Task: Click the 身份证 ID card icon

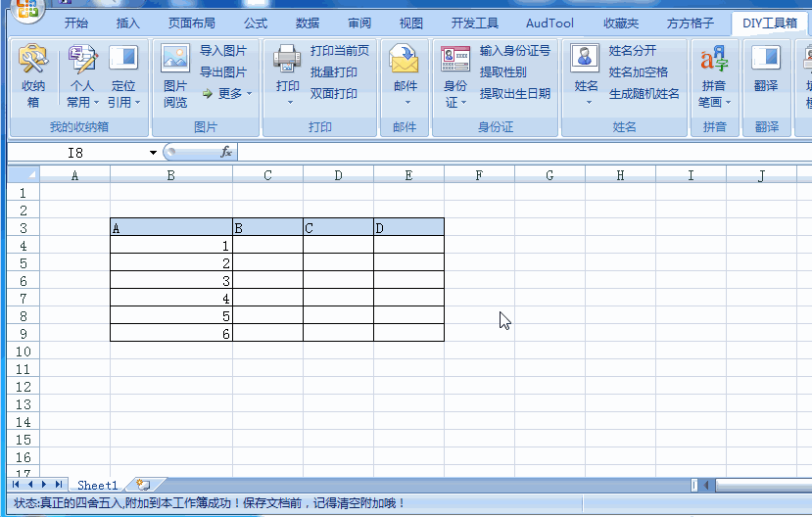Action: [x=455, y=61]
